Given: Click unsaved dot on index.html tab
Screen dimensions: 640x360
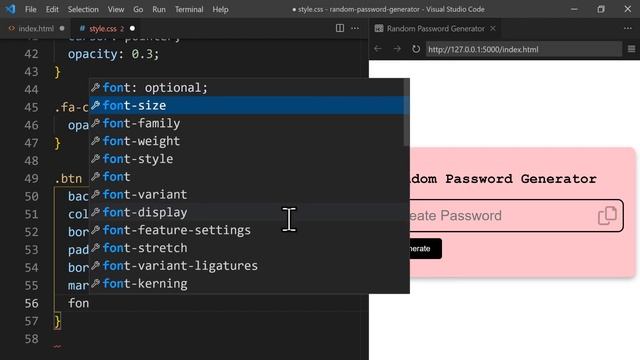Looking at the screenshot, I should pyautogui.click(x=62, y=29).
